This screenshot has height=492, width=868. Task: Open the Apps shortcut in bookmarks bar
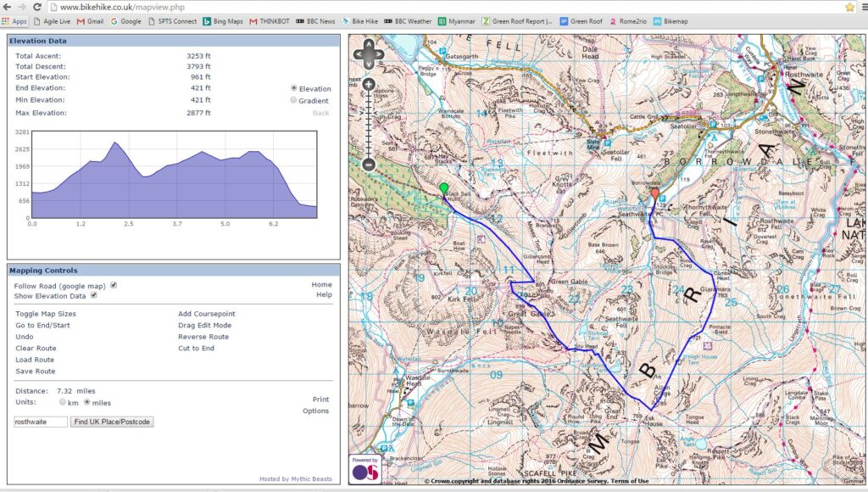click(x=14, y=20)
